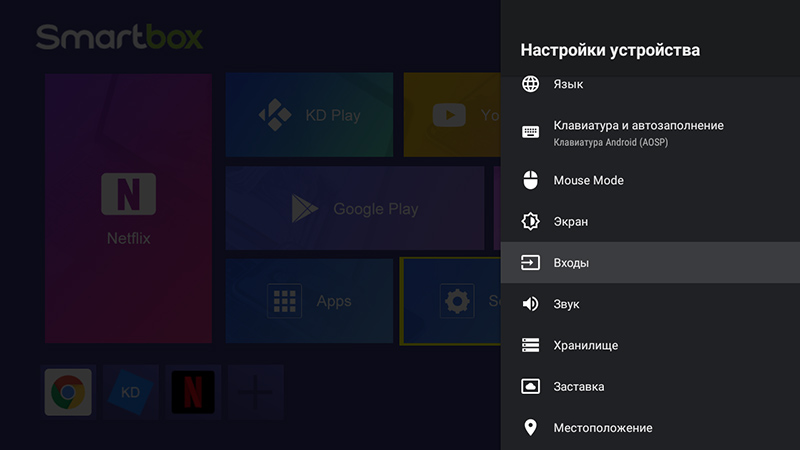Open the Местоположение location settings
Image resolution: width=800 pixels, height=450 pixels.
coord(650,428)
